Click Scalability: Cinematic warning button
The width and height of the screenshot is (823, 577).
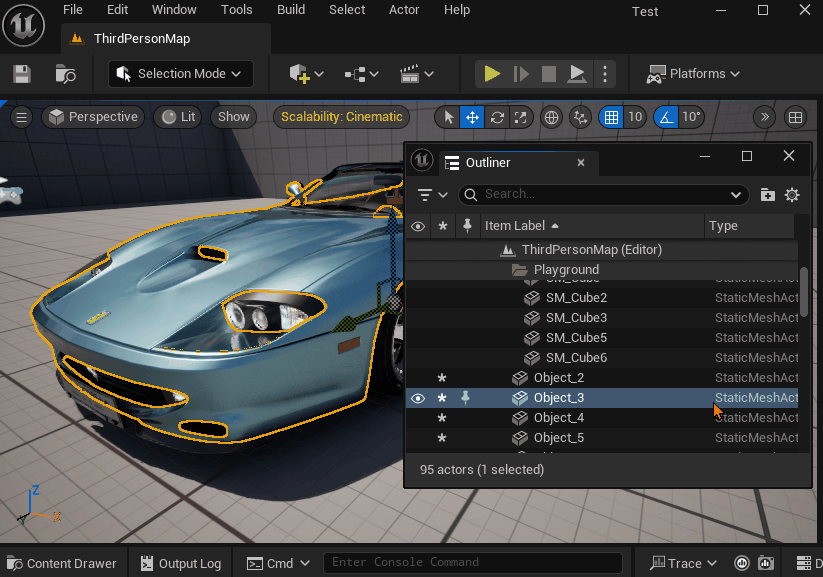342,117
